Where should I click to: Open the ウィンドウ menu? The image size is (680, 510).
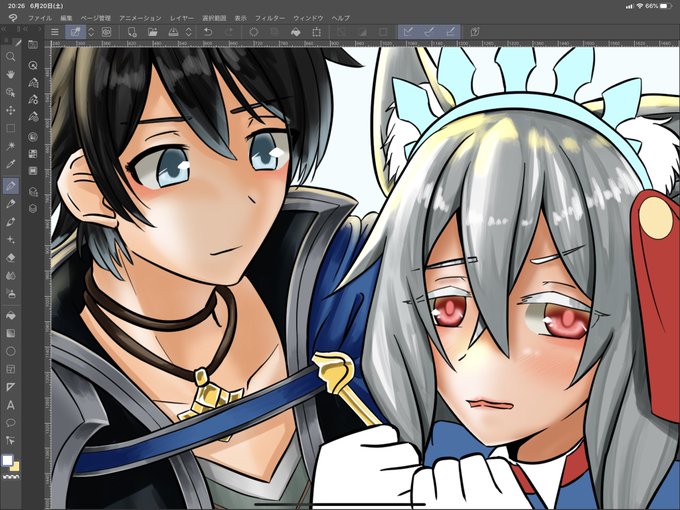pos(308,18)
